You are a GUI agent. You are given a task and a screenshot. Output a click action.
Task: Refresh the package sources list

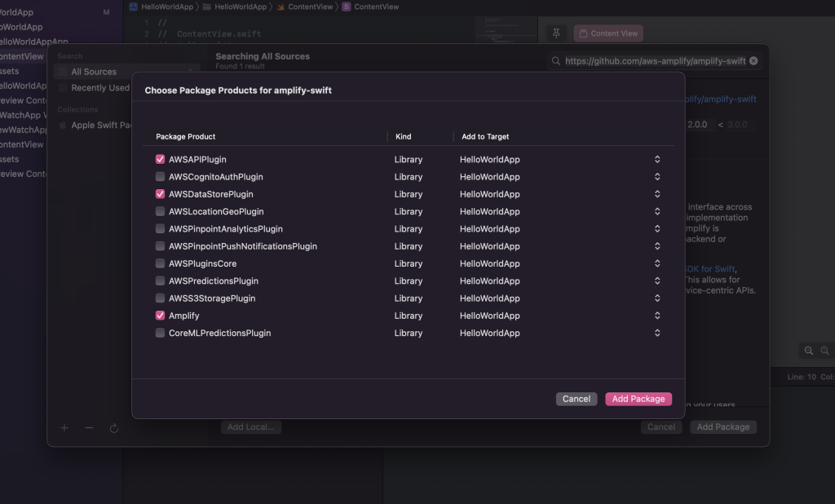point(113,427)
